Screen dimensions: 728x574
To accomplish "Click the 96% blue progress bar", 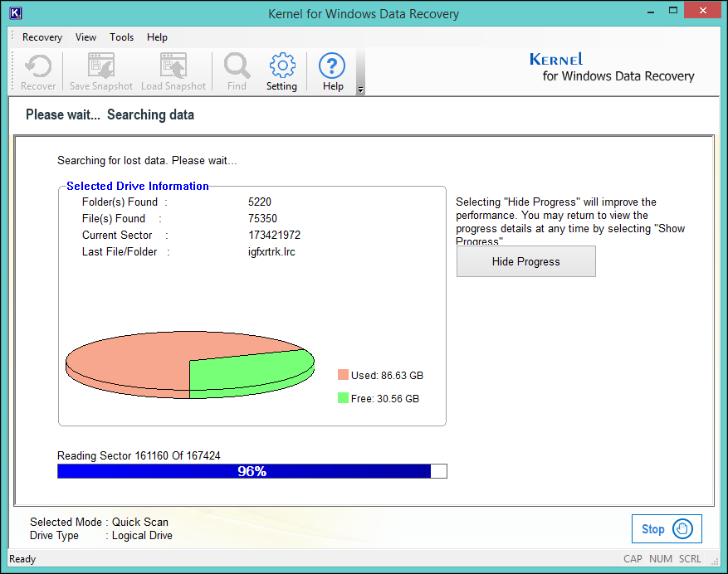I will coord(252,471).
